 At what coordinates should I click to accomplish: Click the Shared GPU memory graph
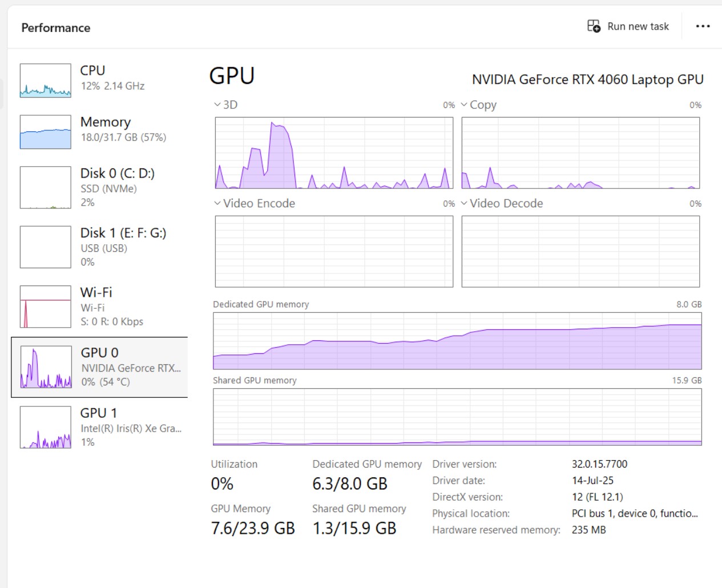(x=457, y=417)
